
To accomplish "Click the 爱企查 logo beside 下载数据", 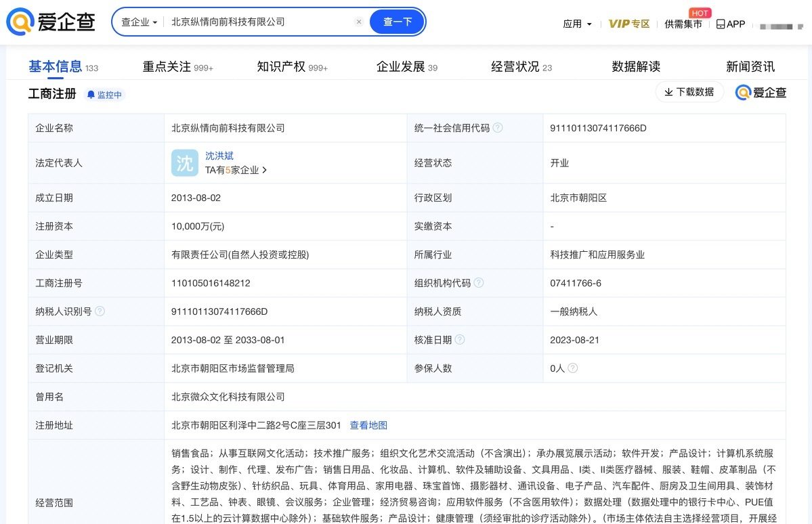I will (x=761, y=92).
